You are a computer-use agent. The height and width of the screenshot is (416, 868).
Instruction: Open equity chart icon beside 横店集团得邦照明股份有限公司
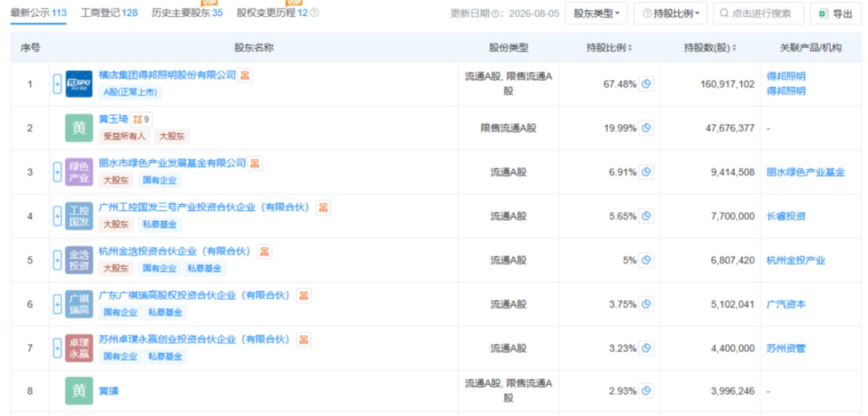(245, 75)
